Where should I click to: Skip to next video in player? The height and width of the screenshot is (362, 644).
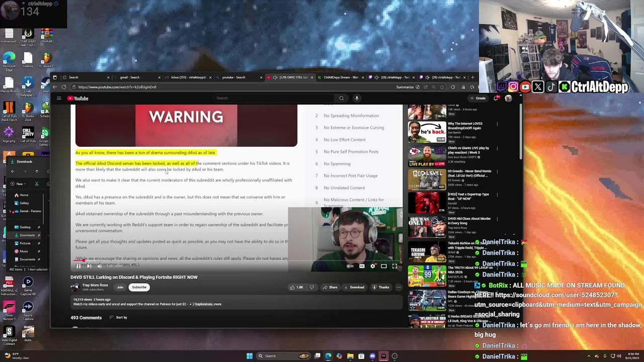pos(89,266)
